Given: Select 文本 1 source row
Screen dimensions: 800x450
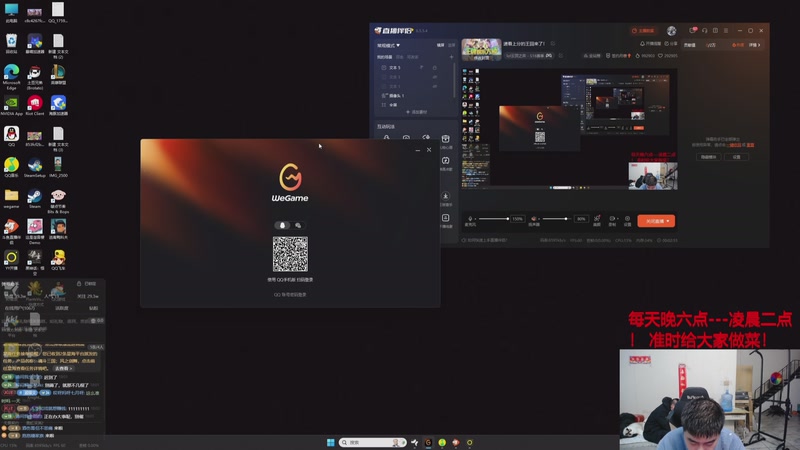Looking at the screenshot, I should pyautogui.click(x=415, y=67).
